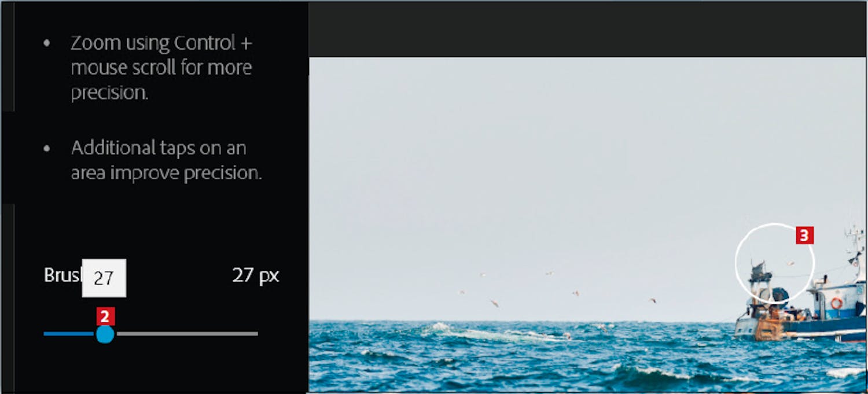Click the edge of the white brush cursor circle
The image size is (868, 394).
736,263
